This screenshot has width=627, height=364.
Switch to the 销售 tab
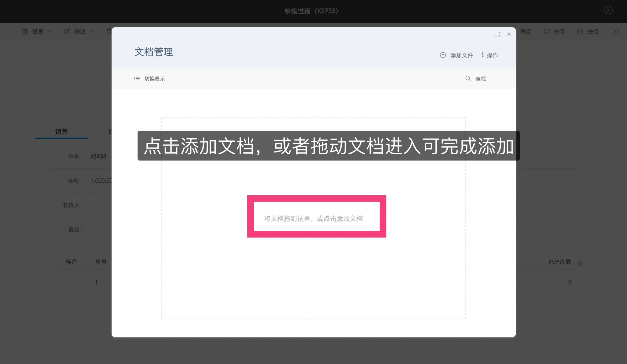click(x=61, y=132)
